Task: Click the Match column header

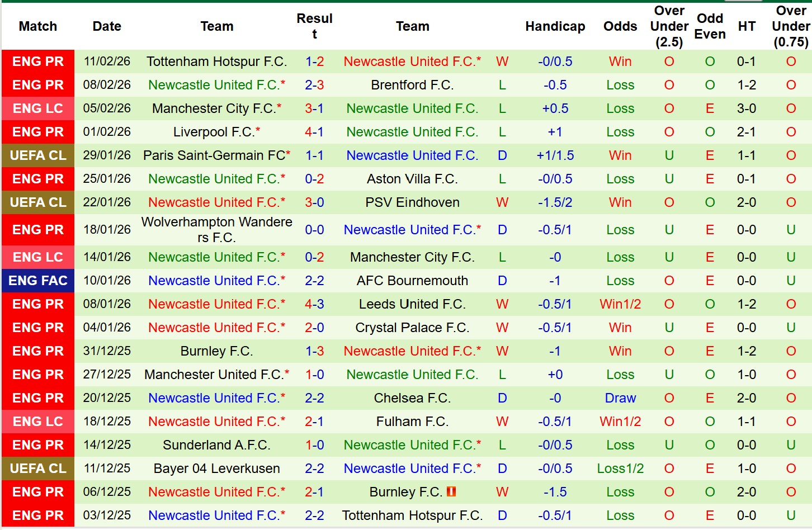Action: 38,26
